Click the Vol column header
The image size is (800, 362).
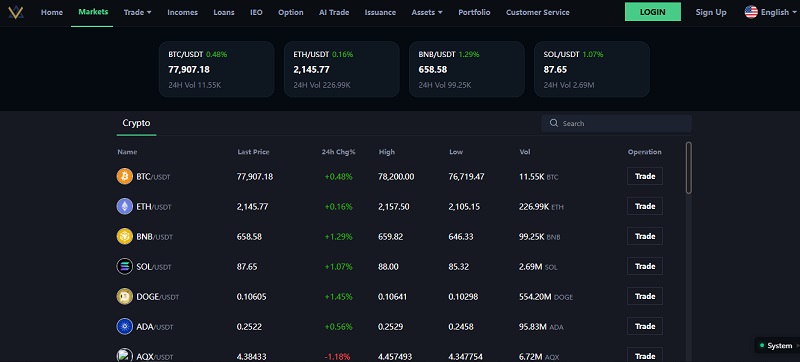tap(524, 152)
